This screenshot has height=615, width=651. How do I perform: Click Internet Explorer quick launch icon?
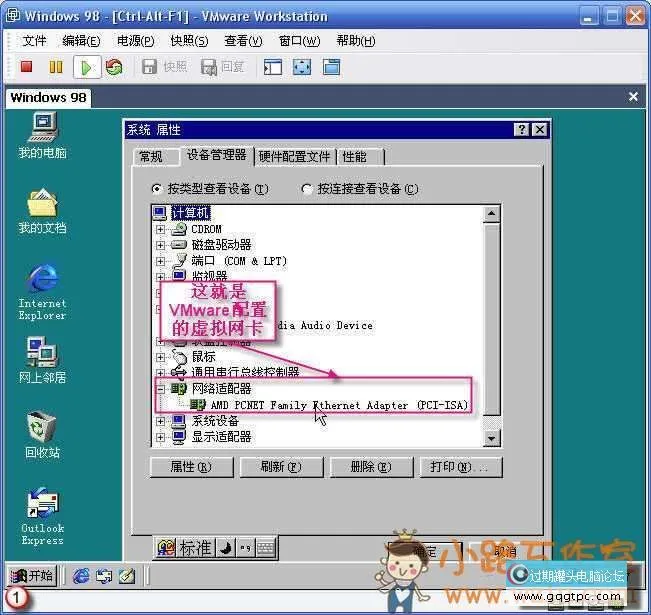coord(81,576)
